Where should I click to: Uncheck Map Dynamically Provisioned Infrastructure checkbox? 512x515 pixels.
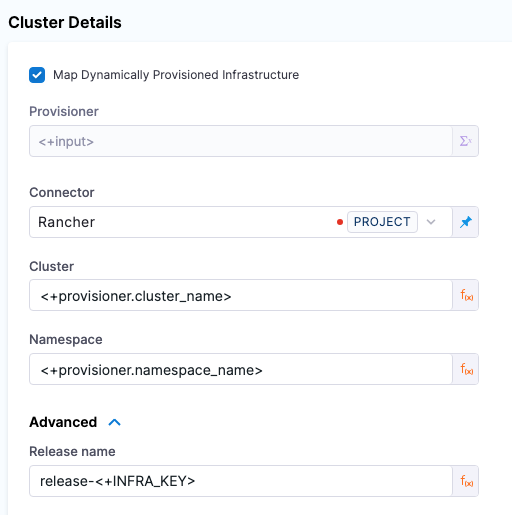click(x=37, y=75)
